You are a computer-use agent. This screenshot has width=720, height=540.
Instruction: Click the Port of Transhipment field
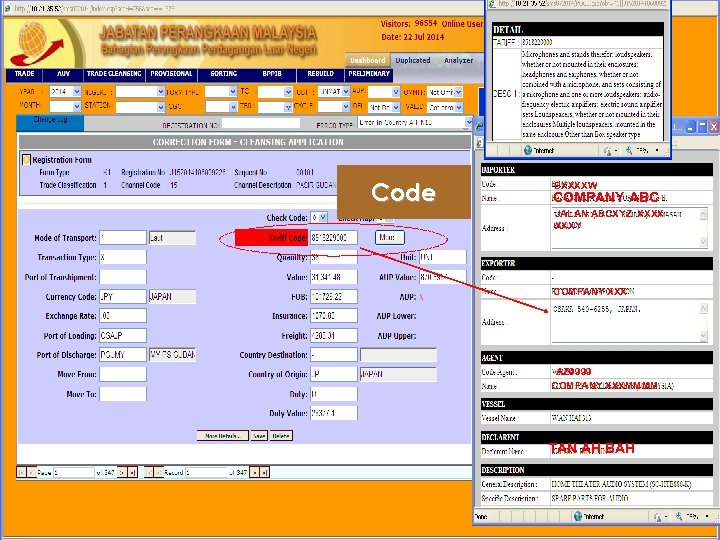(x=123, y=277)
